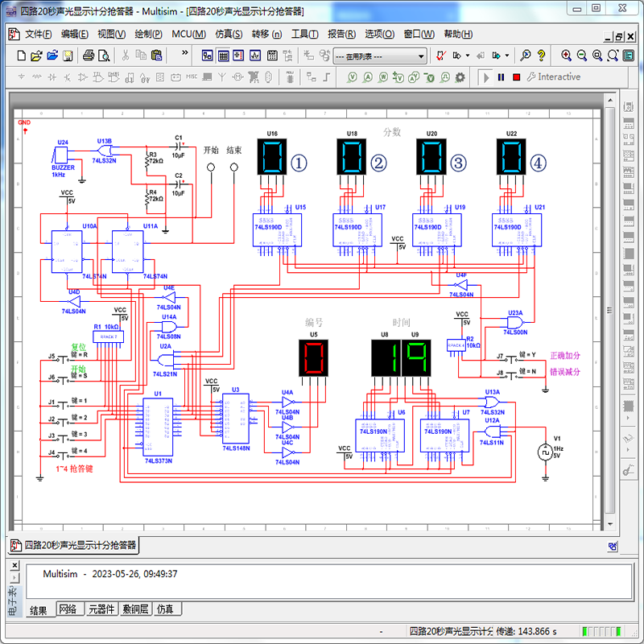Image resolution: width=644 pixels, height=644 pixels.
Task: Flip the J7 正确加分 switch
Action: click(x=511, y=360)
